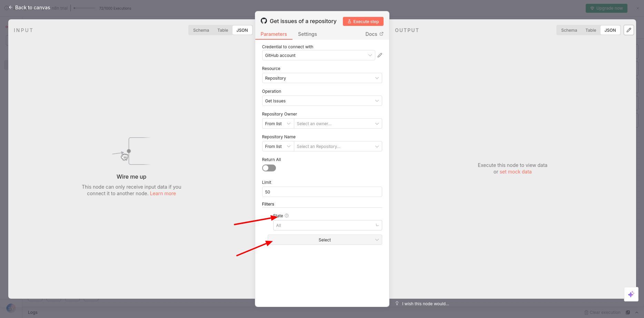Click the Clear execution button
644x318 pixels.
tap(602, 312)
